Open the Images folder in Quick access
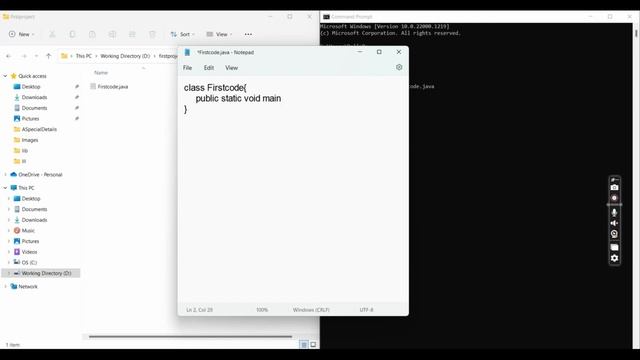 coord(30,140)
